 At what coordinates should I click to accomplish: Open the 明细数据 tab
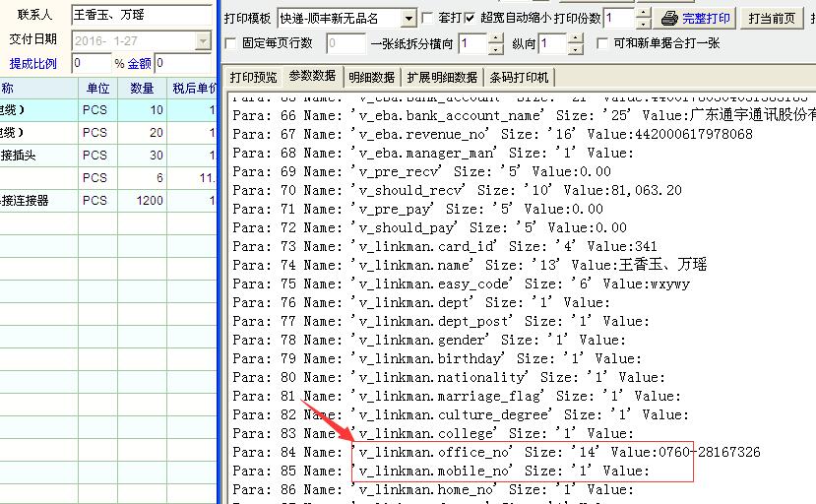coord(371,77)
